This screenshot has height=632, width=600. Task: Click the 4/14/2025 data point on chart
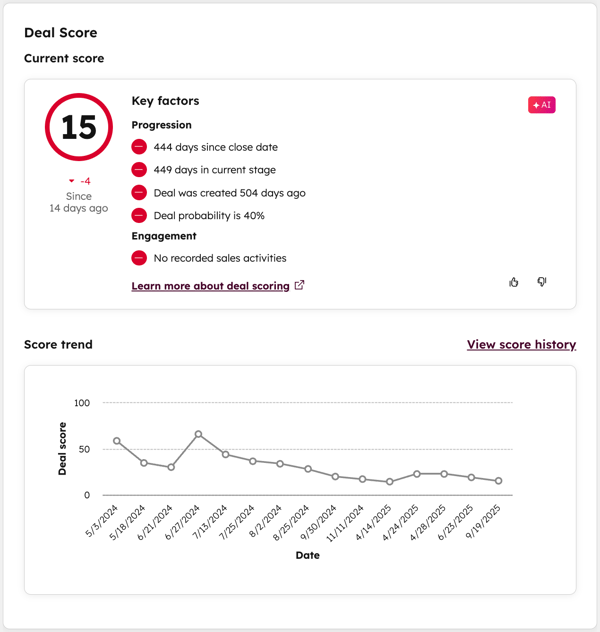click(390, 482)
